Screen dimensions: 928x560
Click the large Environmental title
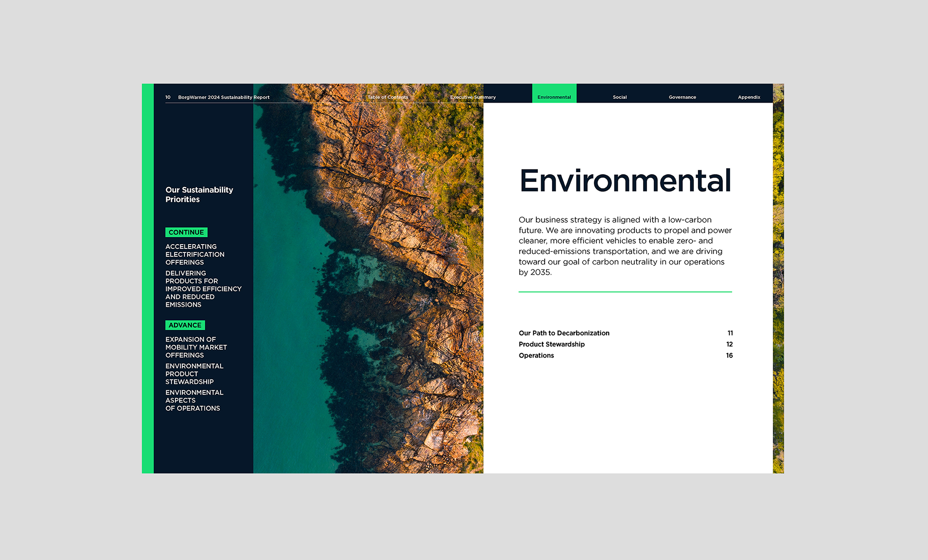pyautogui.click(x=625, y=181)
